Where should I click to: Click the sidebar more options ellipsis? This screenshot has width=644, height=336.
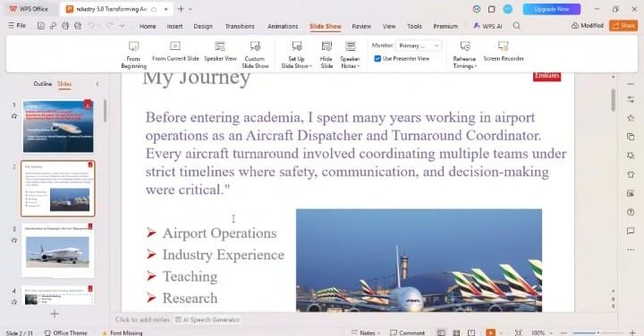(631, 249)
